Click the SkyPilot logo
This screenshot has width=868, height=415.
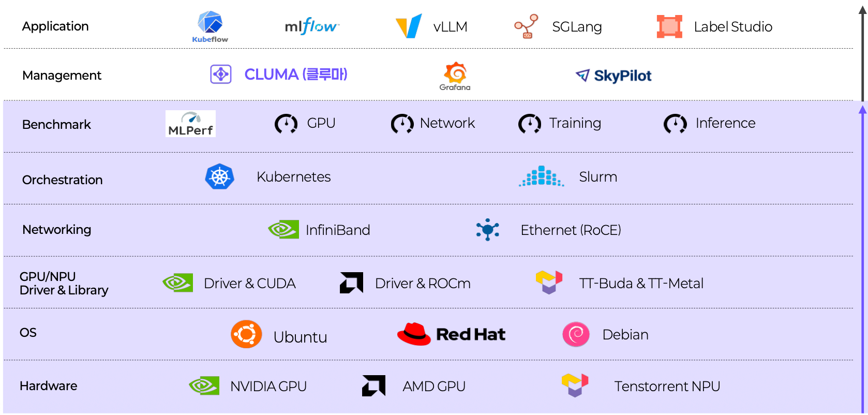click(x=613, y=76)
